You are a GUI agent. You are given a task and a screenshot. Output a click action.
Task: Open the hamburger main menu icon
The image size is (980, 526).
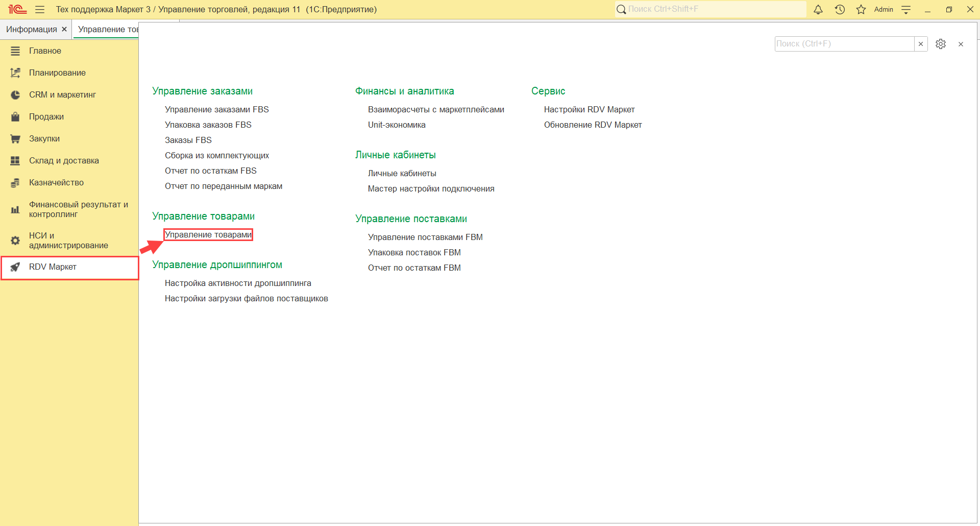pyautogui.click(x=40, y=10)
